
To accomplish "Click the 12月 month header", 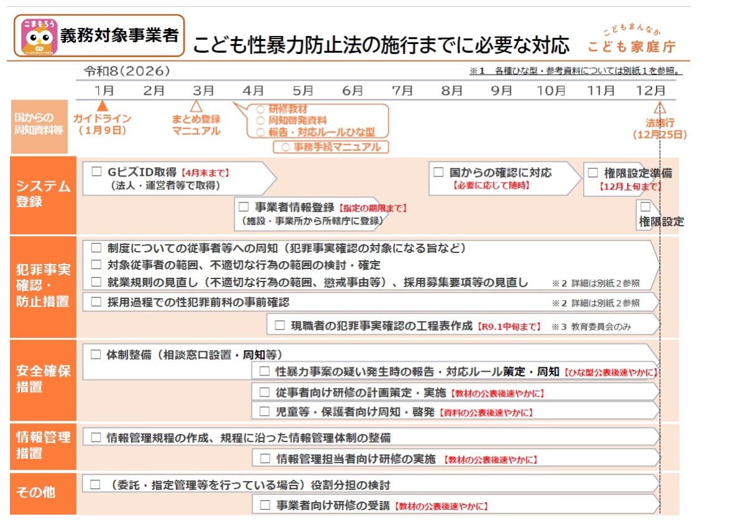I will 651,91.
